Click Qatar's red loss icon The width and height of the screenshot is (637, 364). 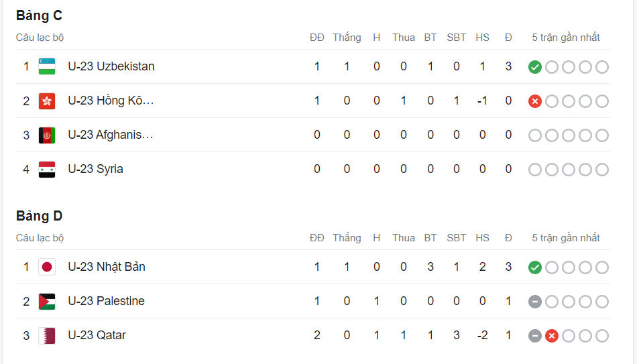coord(551,335)
